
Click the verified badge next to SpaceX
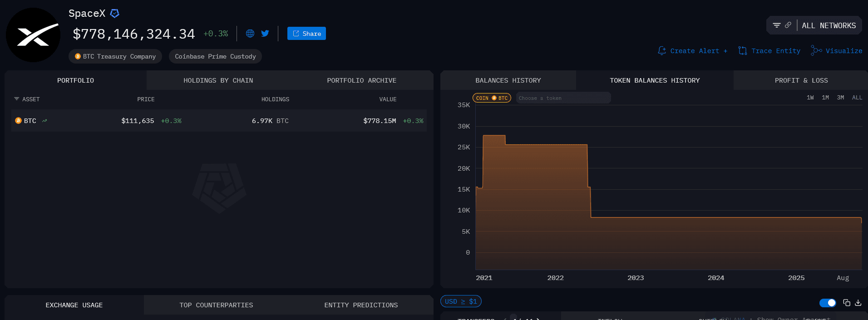click(115, 14)
